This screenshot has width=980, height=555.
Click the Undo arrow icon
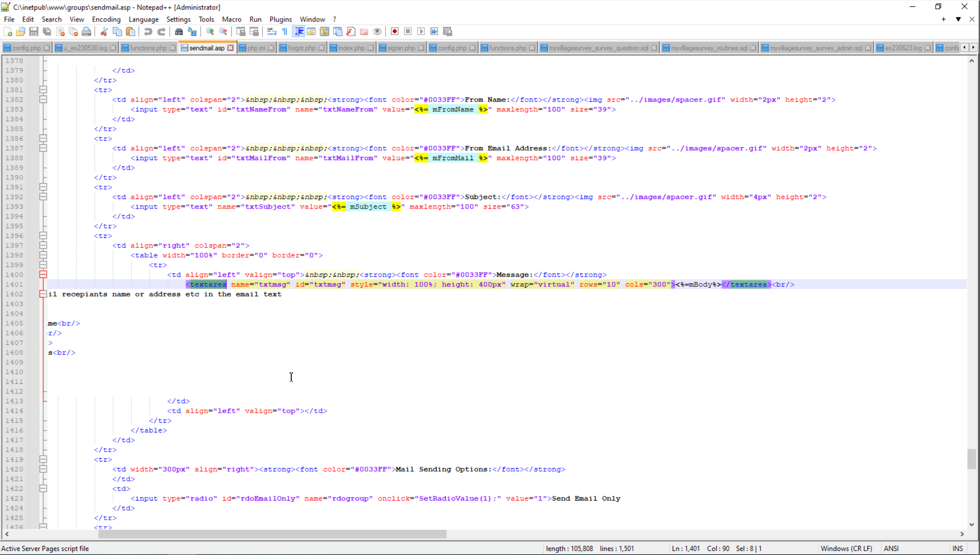(x=148, y=32)
